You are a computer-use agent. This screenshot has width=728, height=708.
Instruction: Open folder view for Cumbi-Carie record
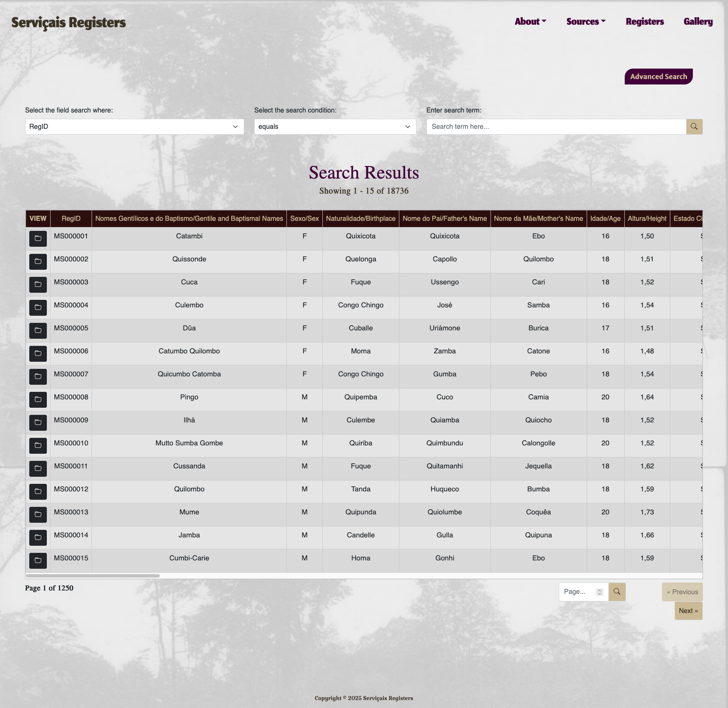click(38, 561)
